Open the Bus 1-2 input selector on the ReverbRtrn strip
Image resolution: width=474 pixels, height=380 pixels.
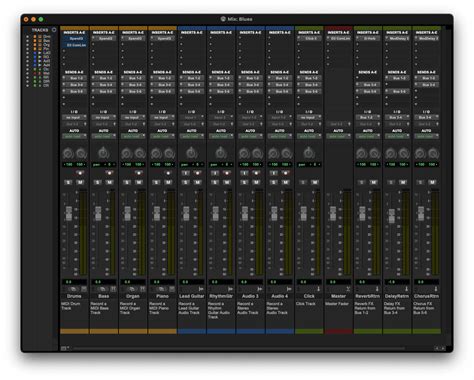click(368, 118)
